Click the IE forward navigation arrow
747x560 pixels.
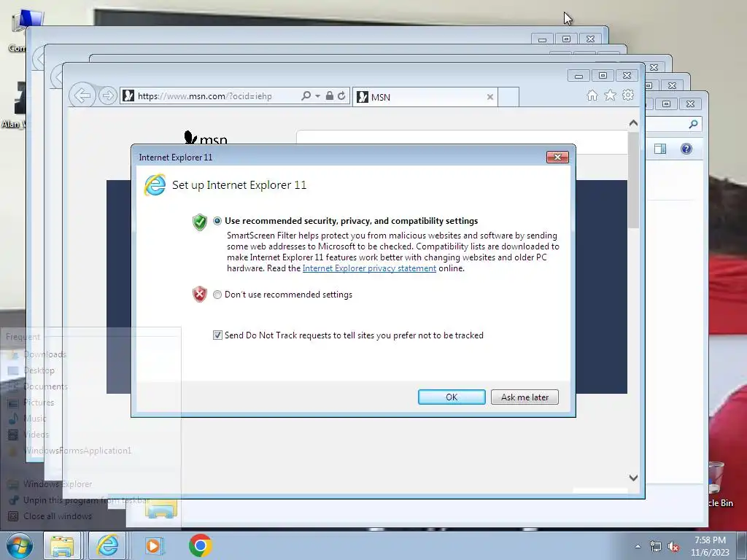(108, 96)
